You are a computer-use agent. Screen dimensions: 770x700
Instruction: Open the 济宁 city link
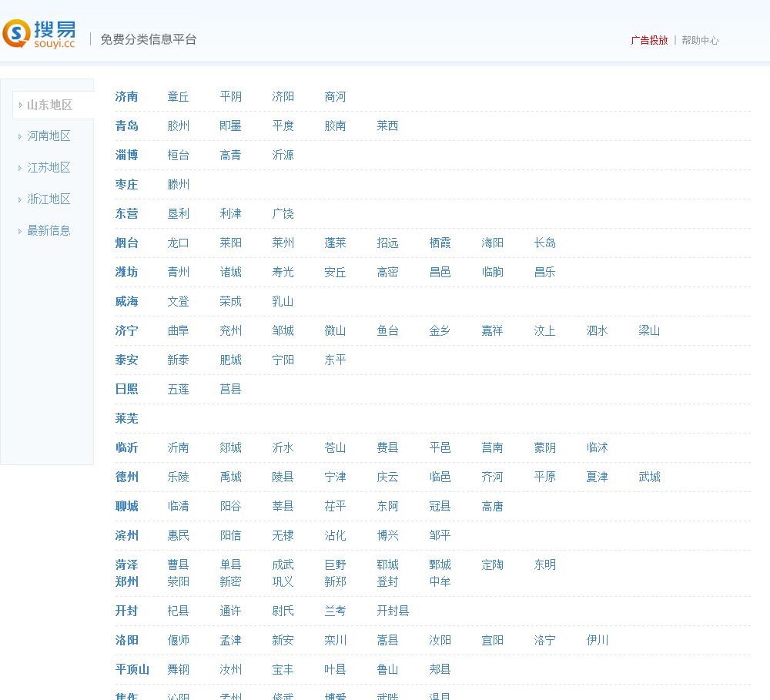tap(127, 331)
